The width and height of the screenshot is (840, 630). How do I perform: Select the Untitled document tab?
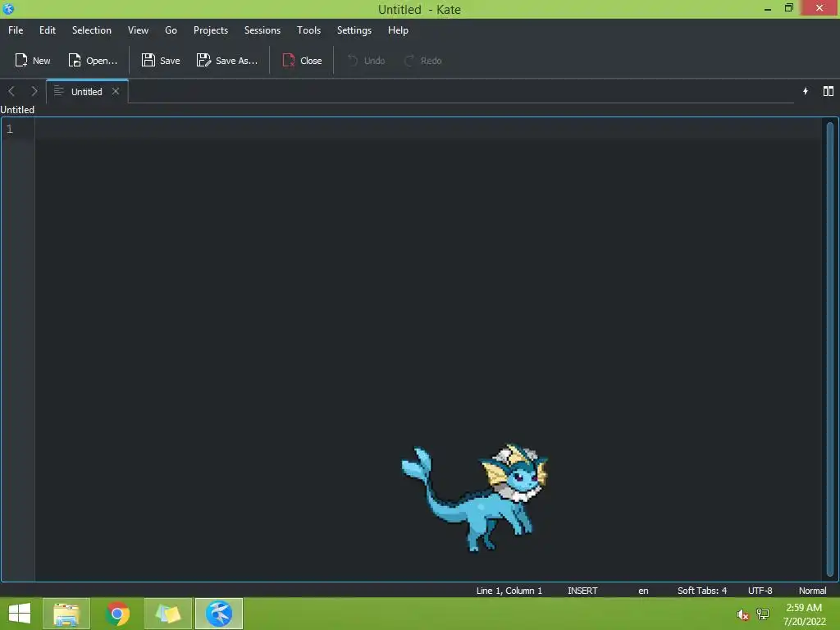coord(87,91)
